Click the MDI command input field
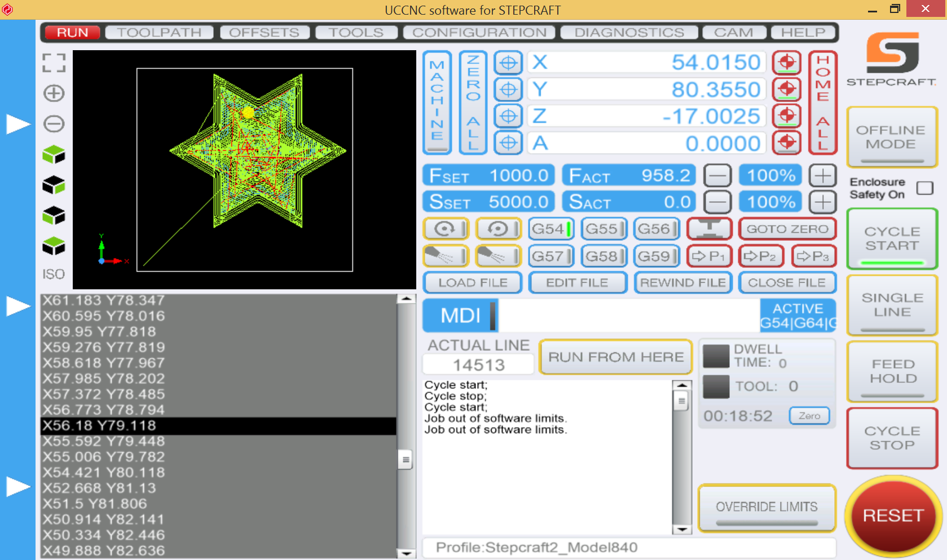 [x=629, y=316]
